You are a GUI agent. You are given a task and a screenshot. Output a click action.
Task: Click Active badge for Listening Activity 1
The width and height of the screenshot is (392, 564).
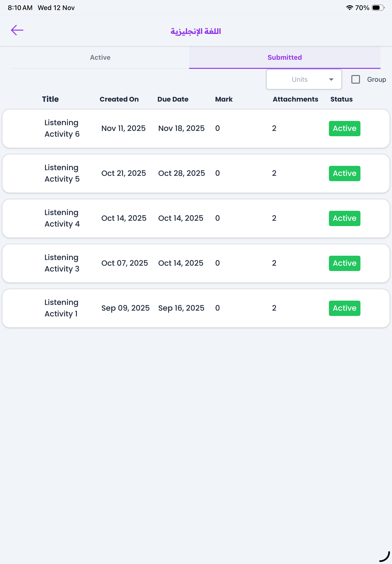pyautogui.click(x=344, y=308)
